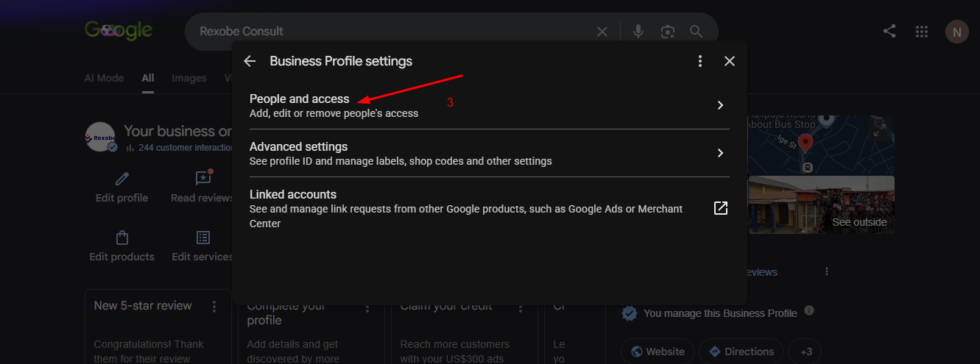Image resolution: width=980 pixels, height=364 pixels.
Task: Click the info icon beside You manage this Business Profile
Action: [809, 310]
